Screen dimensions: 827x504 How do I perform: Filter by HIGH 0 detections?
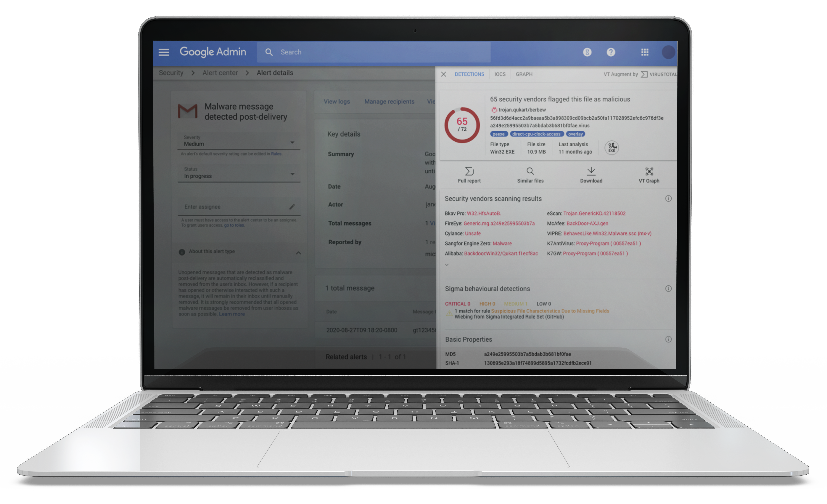[x=487, y=304]
